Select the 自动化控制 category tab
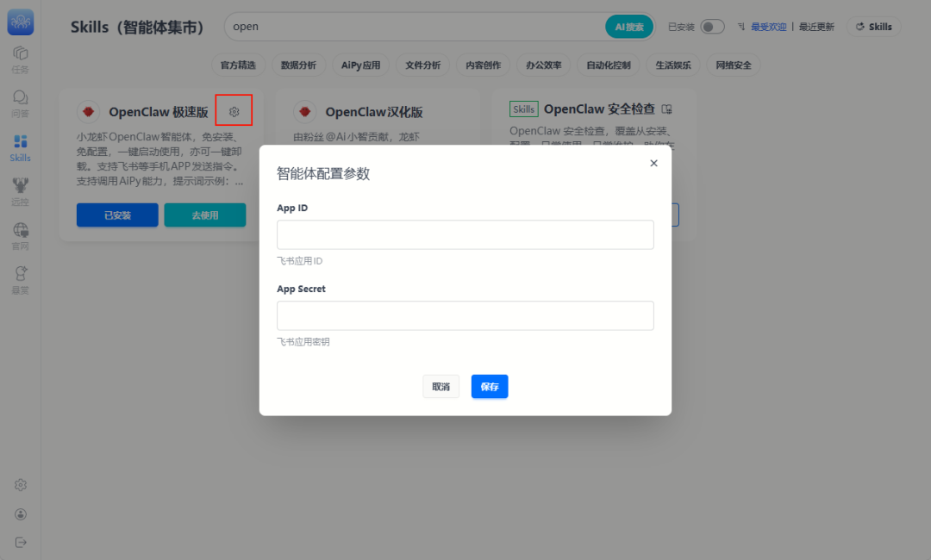Screen dimensions: 931x560 pyautogui.click(x=608, y=65)
